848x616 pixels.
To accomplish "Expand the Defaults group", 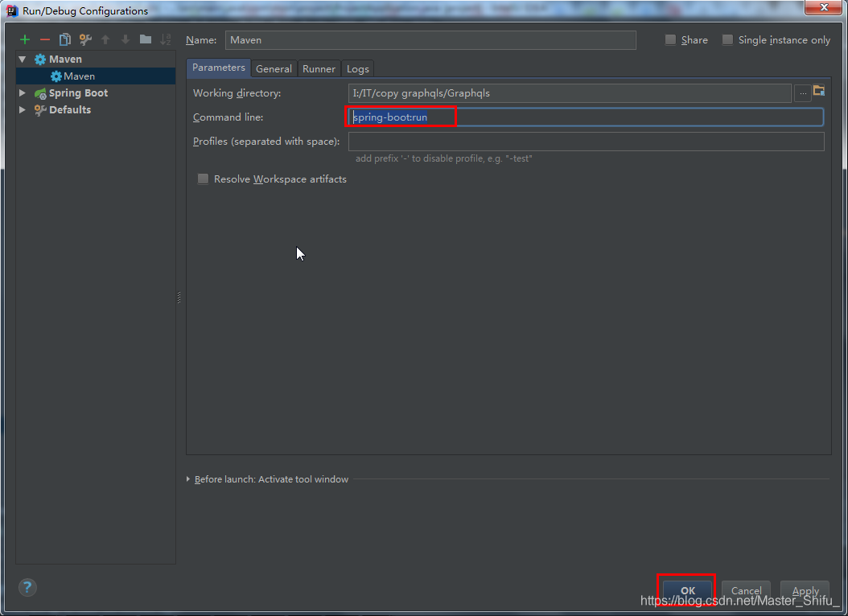I will coord(23,109).
